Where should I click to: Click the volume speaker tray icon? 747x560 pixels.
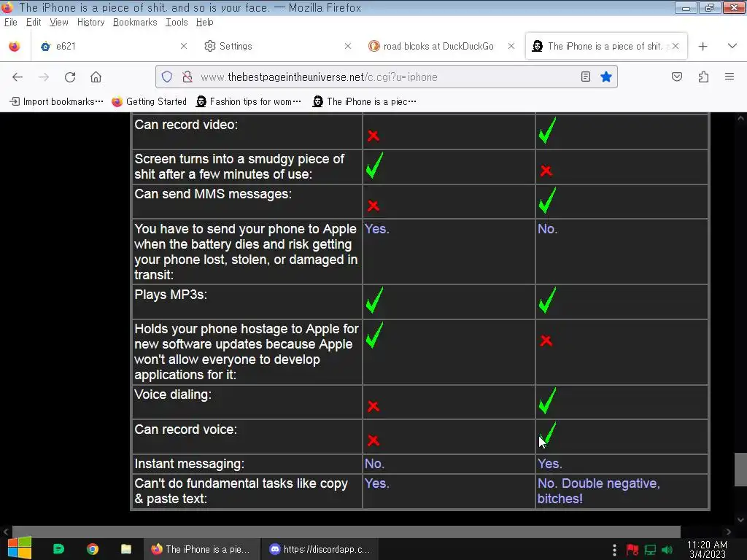667,550
